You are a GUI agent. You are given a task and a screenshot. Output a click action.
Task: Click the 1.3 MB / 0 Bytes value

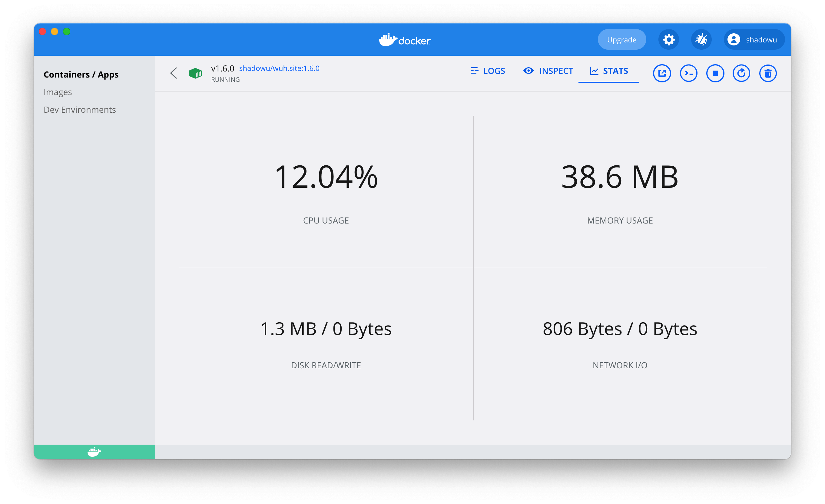click(x=326, y=329)
